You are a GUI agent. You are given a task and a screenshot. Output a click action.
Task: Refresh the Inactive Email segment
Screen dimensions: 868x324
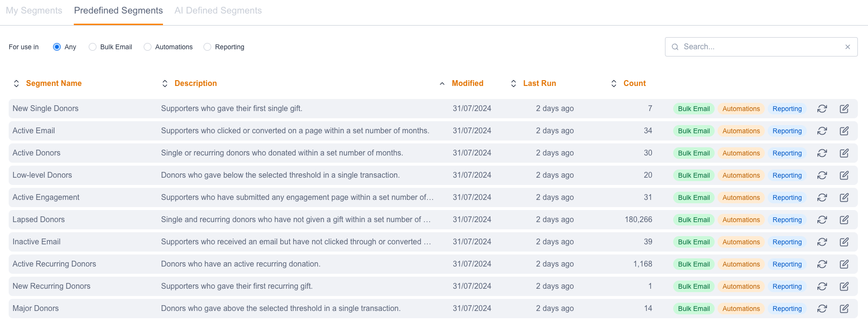point(822,242)
